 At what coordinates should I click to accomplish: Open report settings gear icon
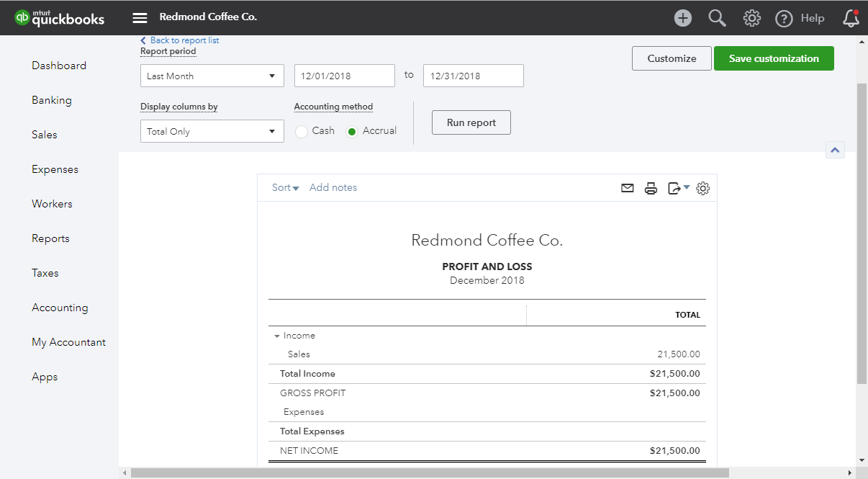[703, 188]
